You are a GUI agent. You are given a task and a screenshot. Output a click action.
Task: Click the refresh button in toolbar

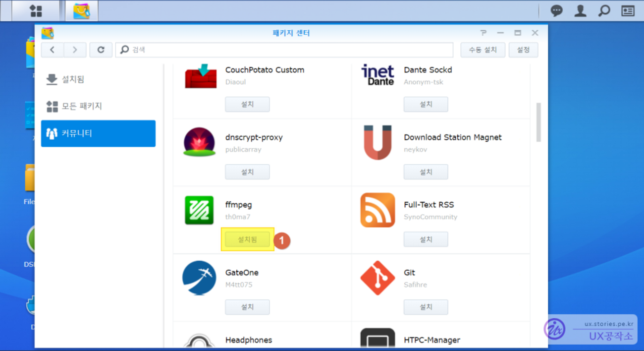coord(101,50)
